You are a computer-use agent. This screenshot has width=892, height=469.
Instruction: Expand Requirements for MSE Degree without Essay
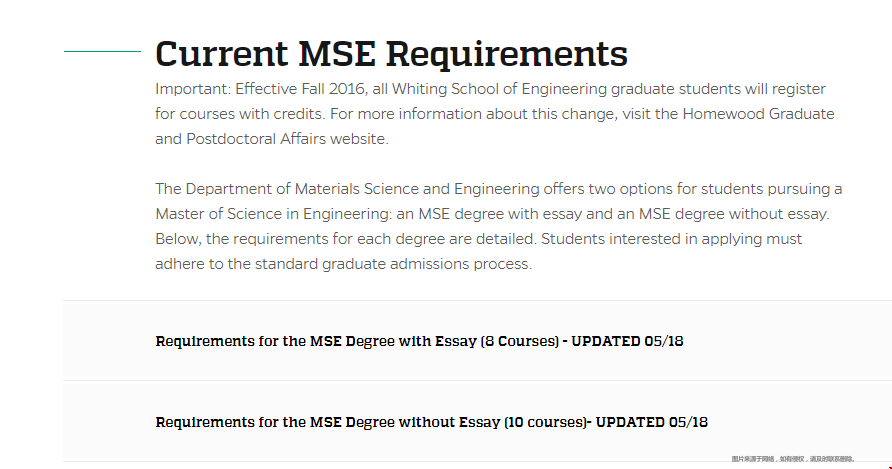tap(477, 422)
